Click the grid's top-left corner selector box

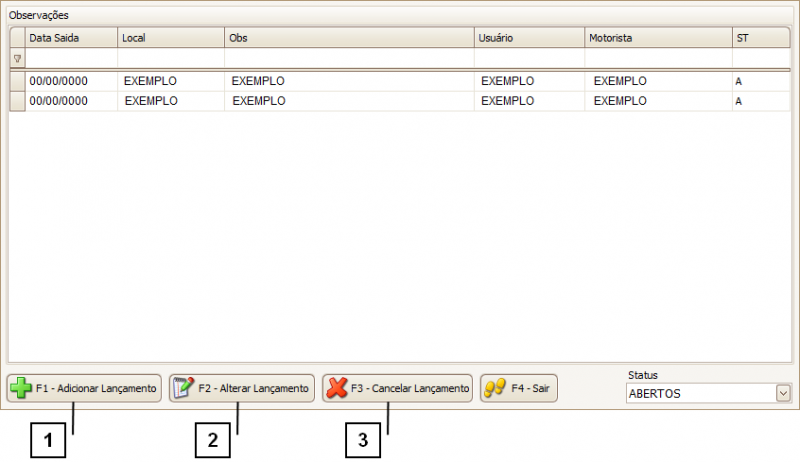pos(17,38)
